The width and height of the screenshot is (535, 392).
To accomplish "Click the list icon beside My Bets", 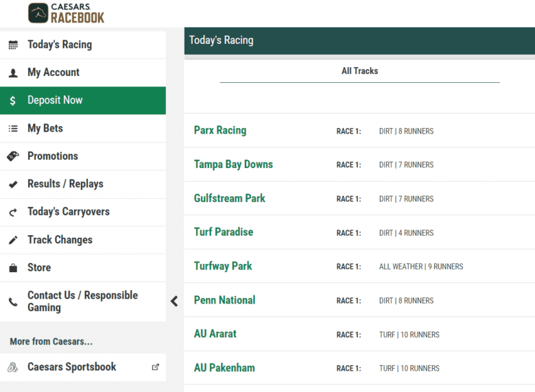I will point(13,129).
